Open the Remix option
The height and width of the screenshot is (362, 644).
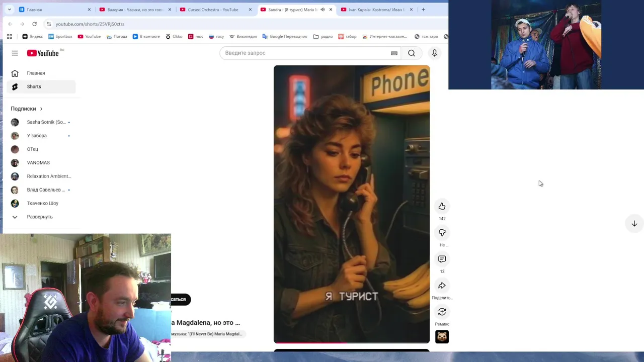click(x=442, y=312)
